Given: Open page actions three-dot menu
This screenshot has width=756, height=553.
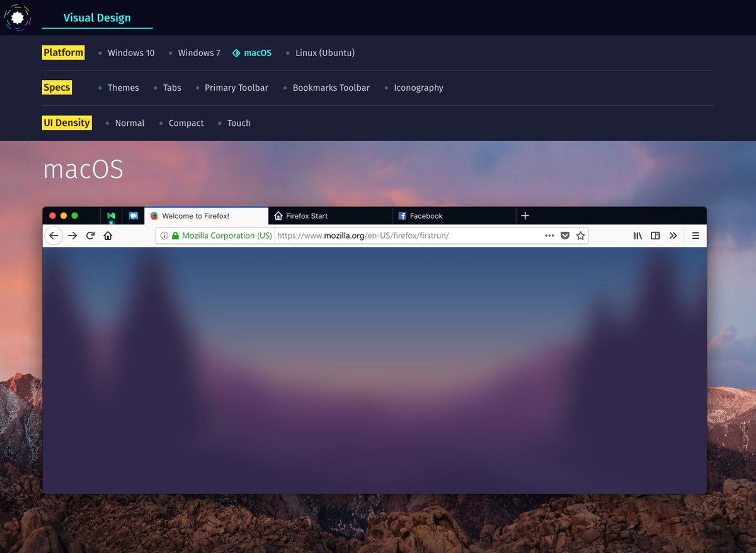Looking at the screenshot, I should 549,236.
